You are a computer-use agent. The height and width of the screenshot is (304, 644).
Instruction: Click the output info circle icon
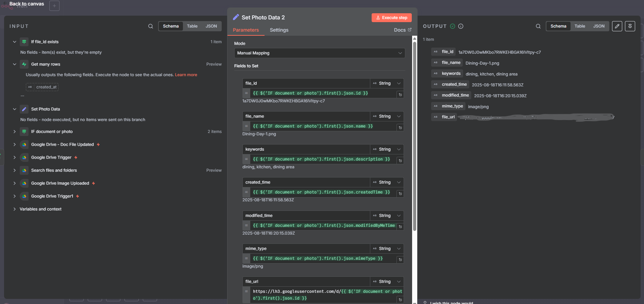[x=461, y=26]
